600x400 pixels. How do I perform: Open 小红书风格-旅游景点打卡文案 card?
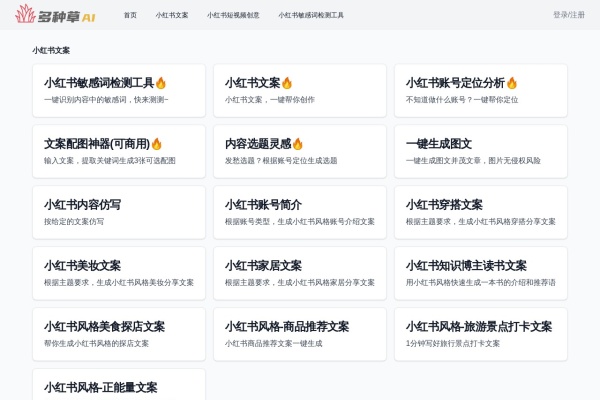(x=480, y=334)
